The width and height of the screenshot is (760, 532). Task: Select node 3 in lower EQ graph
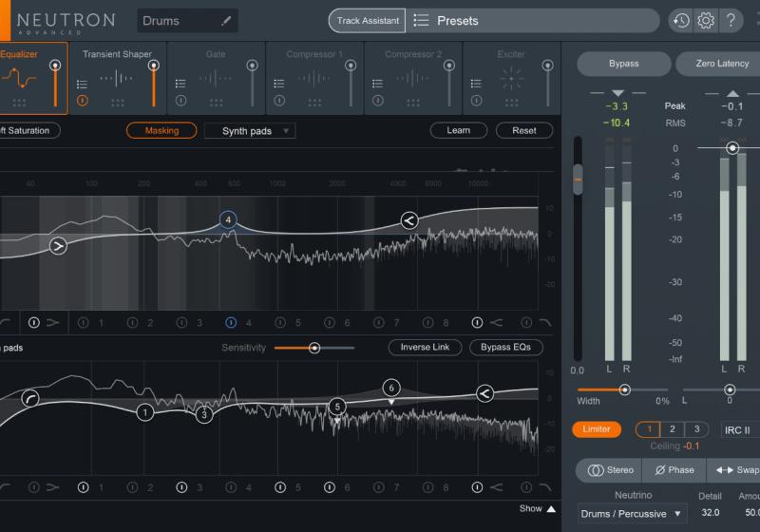tap(204, 415)
